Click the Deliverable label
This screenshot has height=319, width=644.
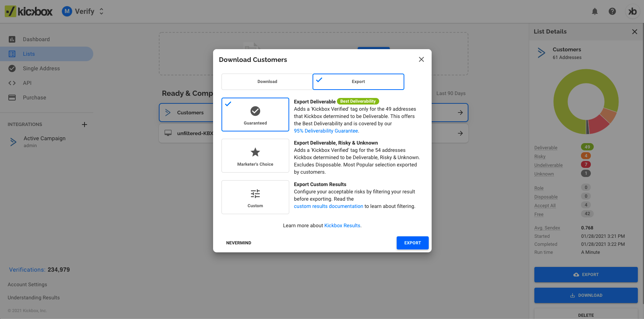(546, 147)
